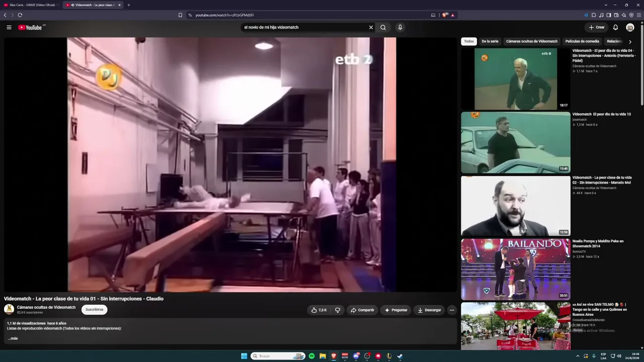
Task: Subscribe with the Suscribirse button
Action: coord(95,310)
